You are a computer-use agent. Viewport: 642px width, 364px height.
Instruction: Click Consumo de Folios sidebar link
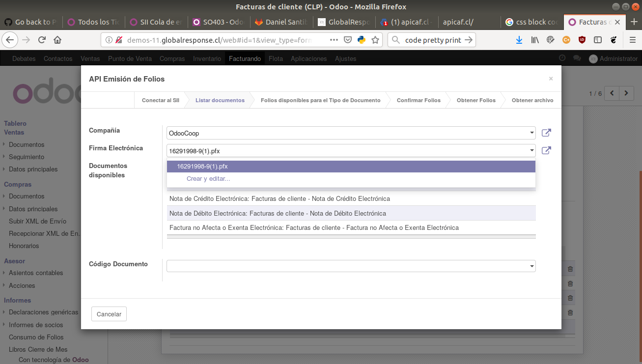click(36, 337)
